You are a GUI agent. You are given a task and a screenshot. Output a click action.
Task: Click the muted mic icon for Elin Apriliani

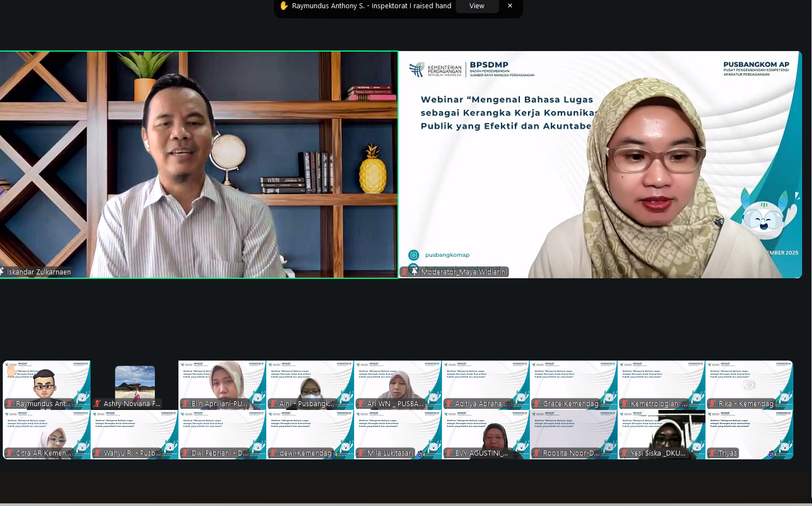186,404
